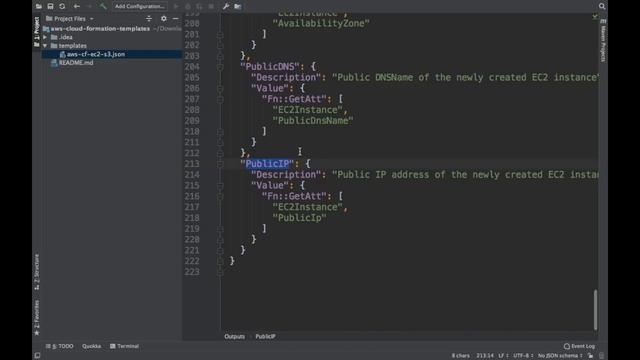Open the Project panel gear settings

click(164, 19)
